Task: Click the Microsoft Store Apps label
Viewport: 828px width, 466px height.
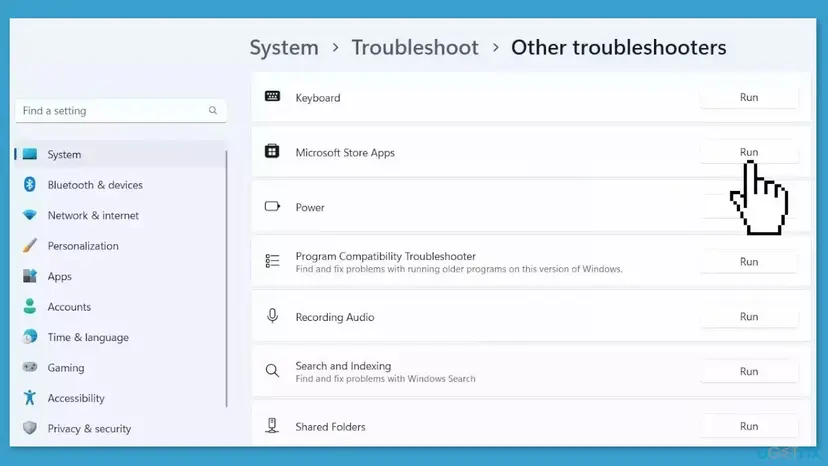Action: [x=345, y=153]
